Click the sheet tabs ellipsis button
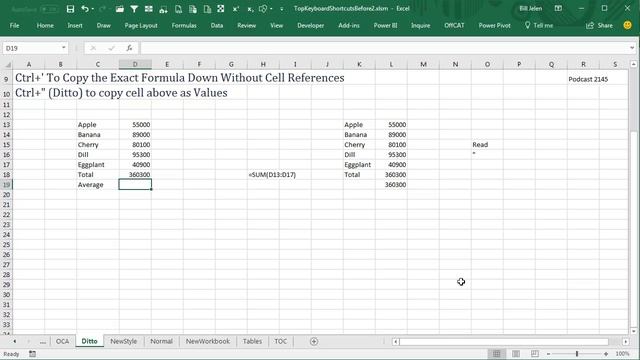The width and height of the screenshot is (640, 360). click(x=42, y=342)
